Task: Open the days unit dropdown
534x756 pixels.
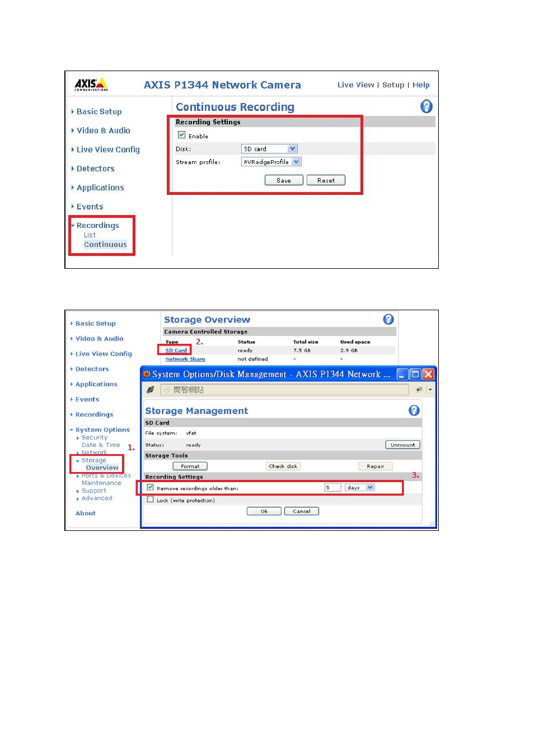Action: tap(360, 488)
